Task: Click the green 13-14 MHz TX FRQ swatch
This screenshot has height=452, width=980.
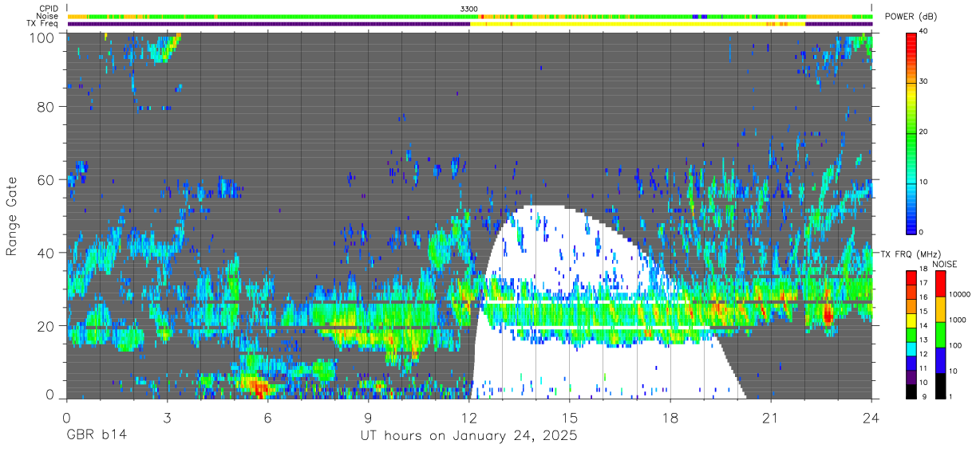Action: pos(911,335)
